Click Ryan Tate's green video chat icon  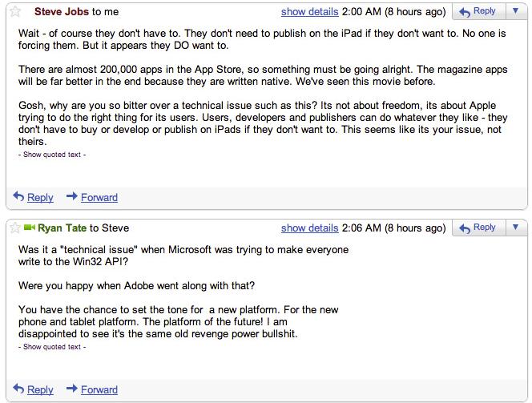30,228
